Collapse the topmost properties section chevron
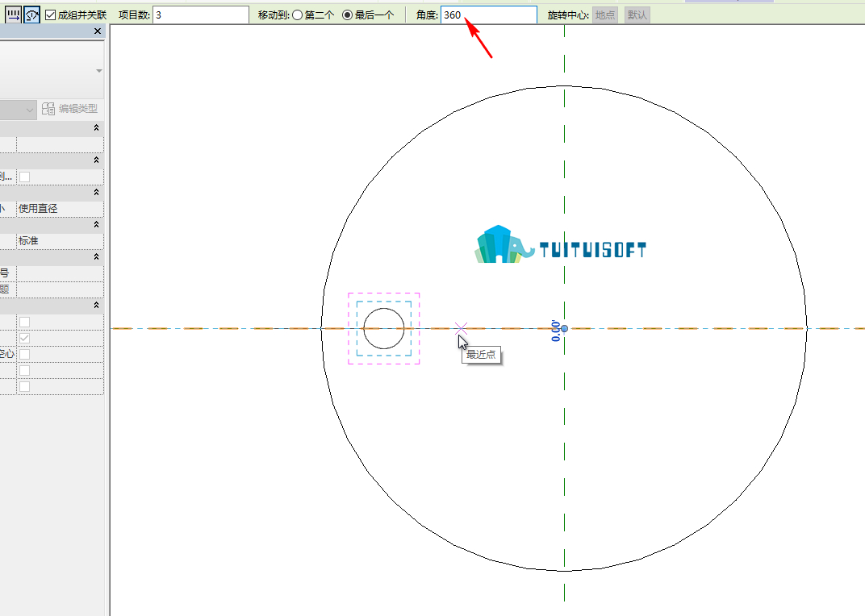The height and width of the screenshot is (616, 865). [97, 127]
